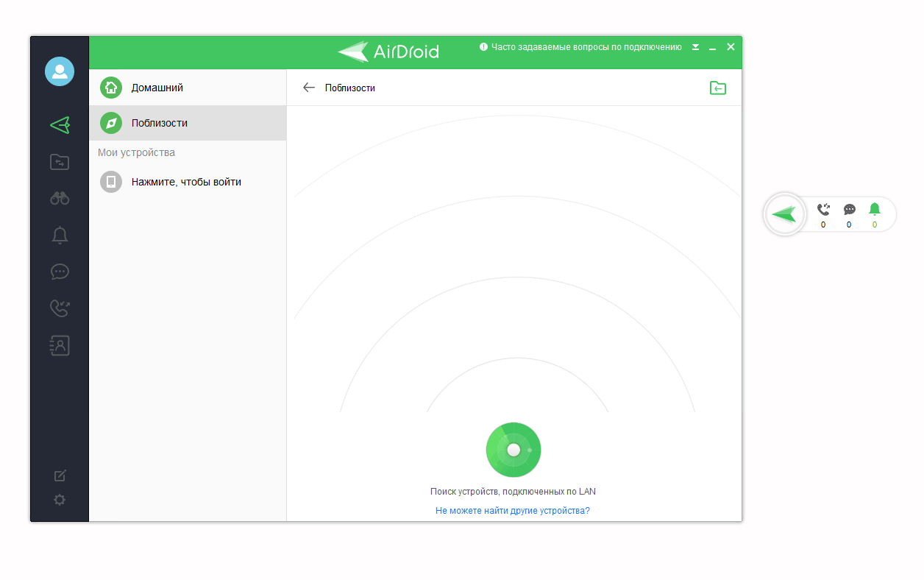Open the SMS messages chat bubble icon
The height and width of the screenshot is (580, 924).
point(60,272)
